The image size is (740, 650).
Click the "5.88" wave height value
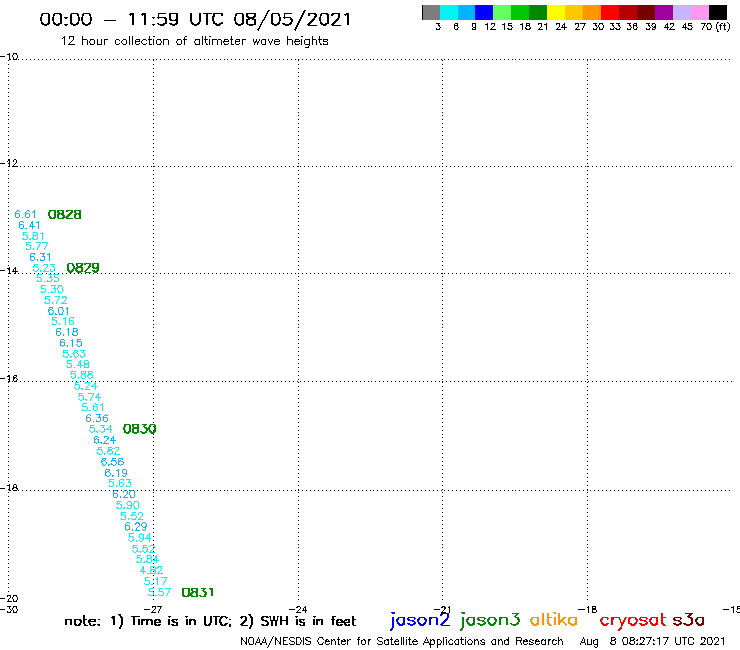click(x=82, y=375)
